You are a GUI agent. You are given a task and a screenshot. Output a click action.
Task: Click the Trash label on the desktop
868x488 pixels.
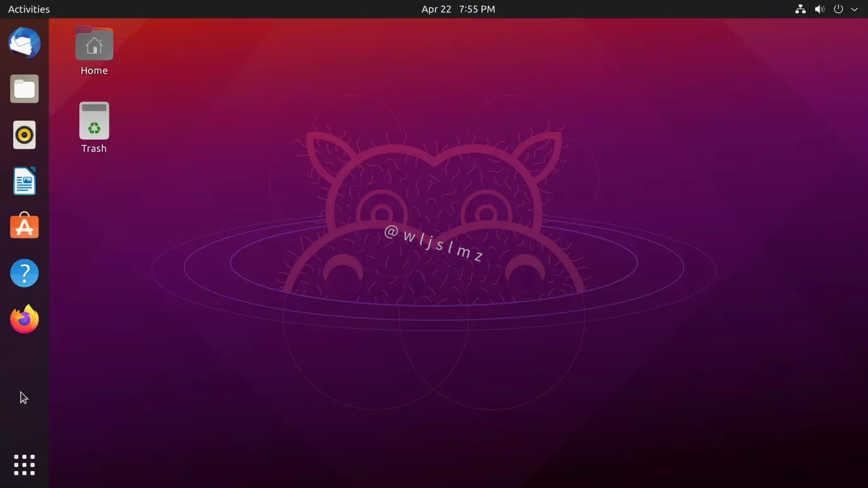(x=94, y=148)
